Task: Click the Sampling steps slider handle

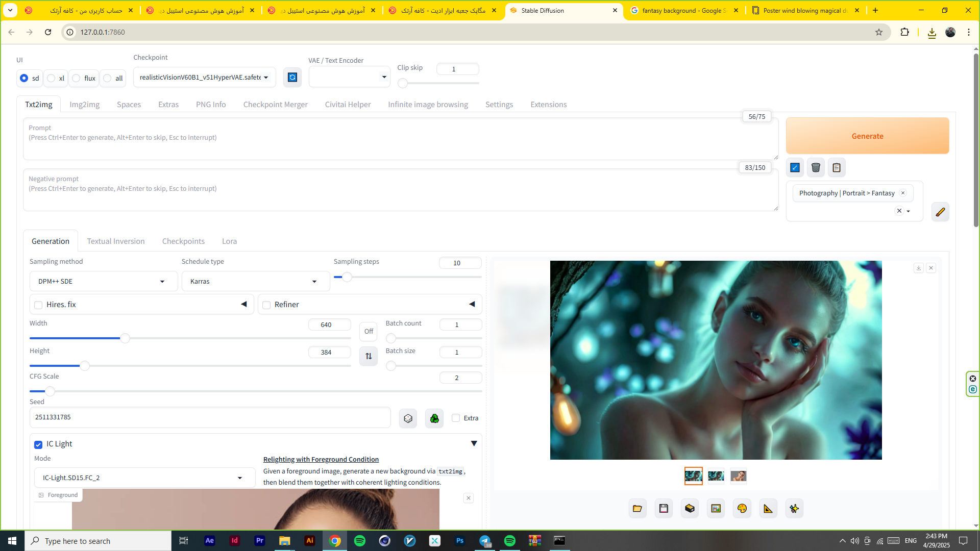Action: (347, 277)
